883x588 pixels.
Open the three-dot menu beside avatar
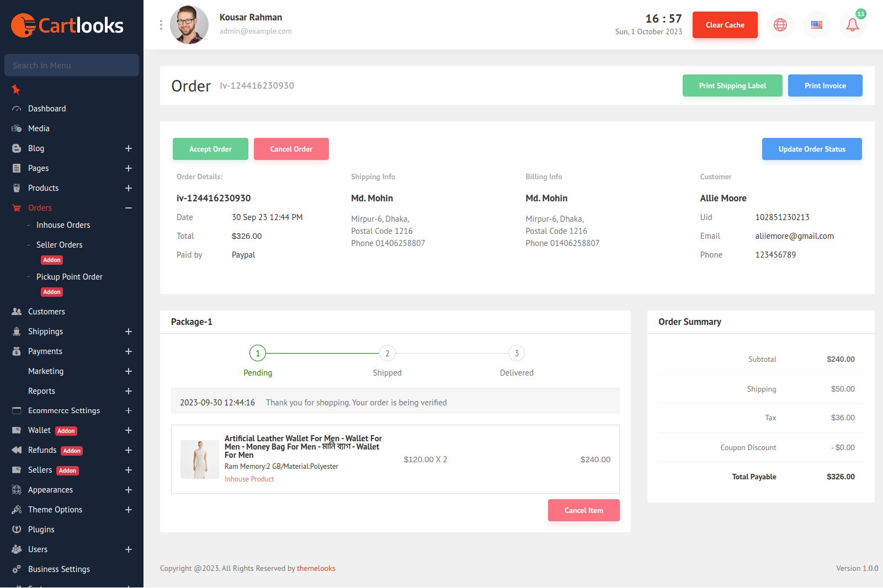(x=161, y=25)
